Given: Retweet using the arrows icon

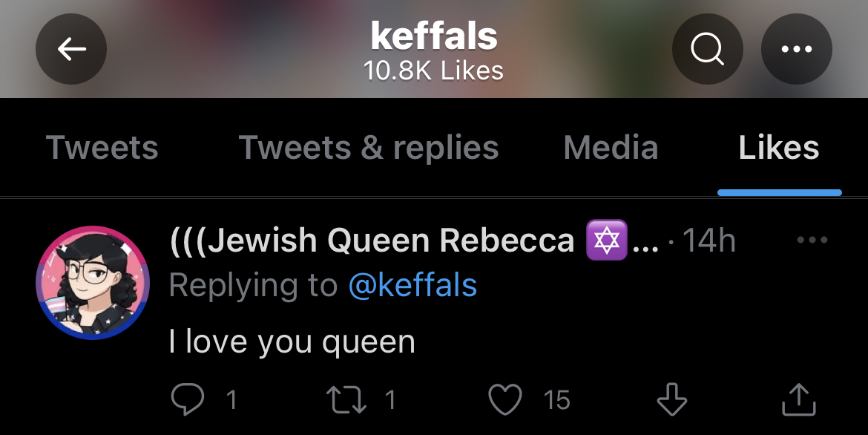Looking at the screenshot, I should pyautogui.click(x=346, y=399).
